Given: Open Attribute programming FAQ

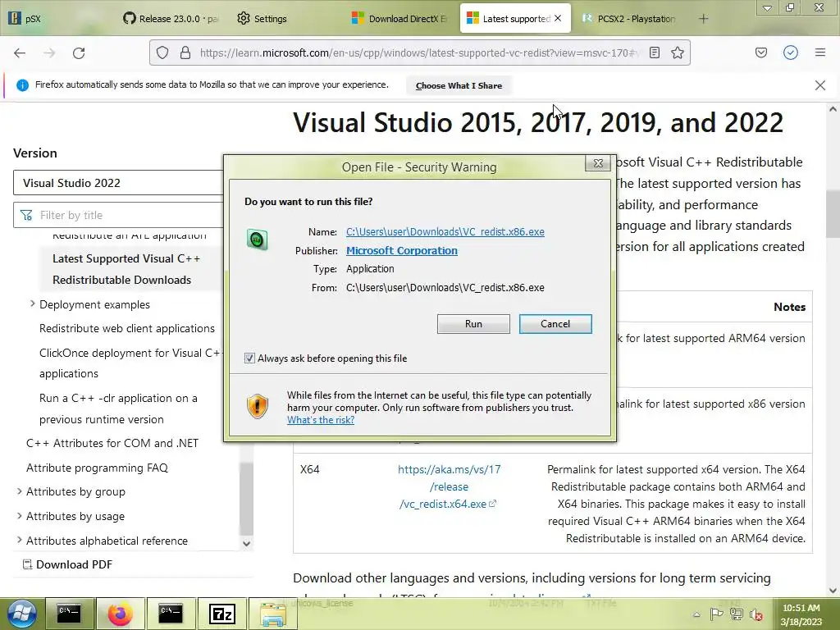Looking at the screenshot, I should point(97,468).
